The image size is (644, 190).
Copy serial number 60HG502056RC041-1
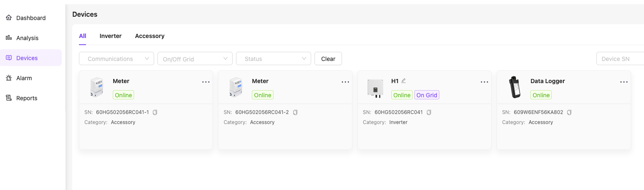click(x=155, y=112)
